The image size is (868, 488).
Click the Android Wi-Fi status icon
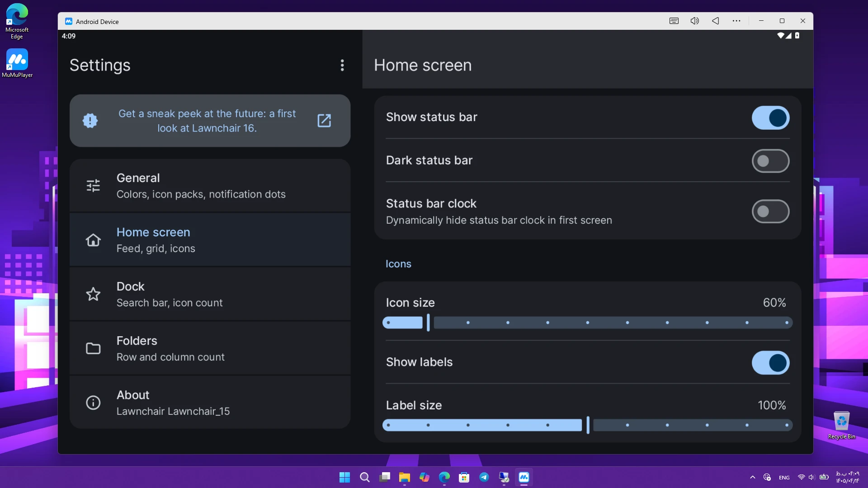(781, 36)
